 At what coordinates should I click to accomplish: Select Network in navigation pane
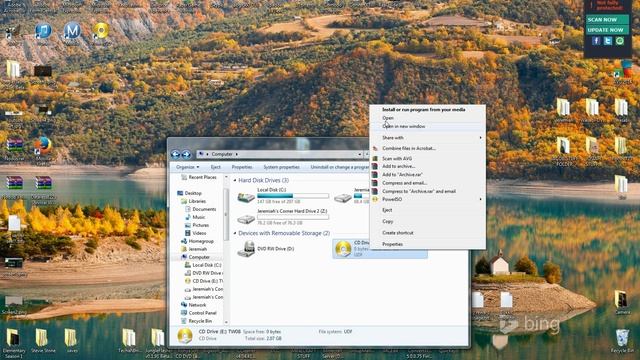pyautogui.click(x=197, y=305)
